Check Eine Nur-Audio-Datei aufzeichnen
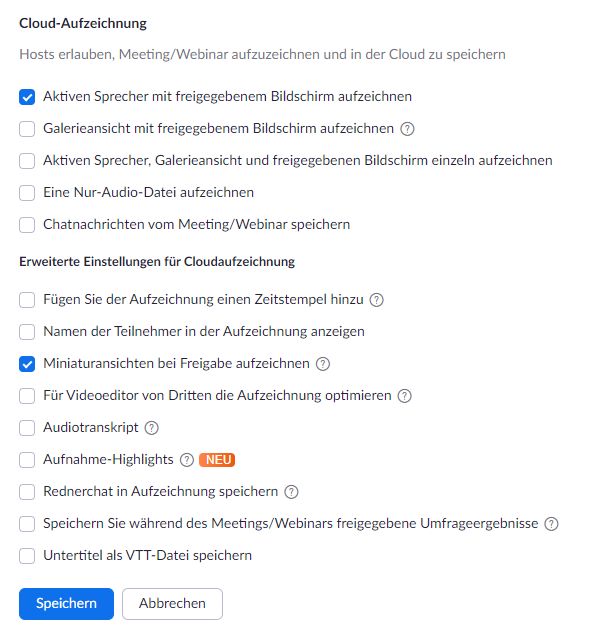612x633 pixels. pyautogui.click(x=27, y=193)
